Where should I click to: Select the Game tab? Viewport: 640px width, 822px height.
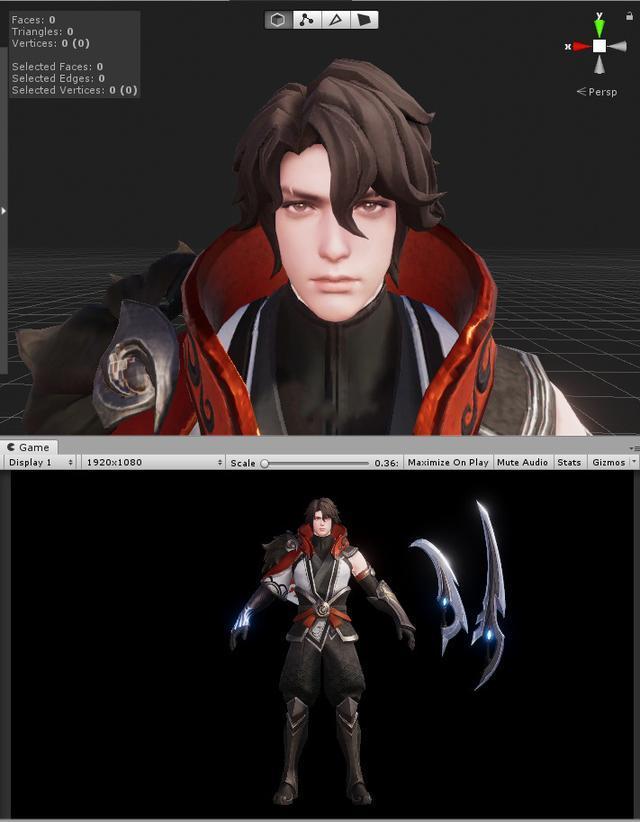[x=28, y=447]
